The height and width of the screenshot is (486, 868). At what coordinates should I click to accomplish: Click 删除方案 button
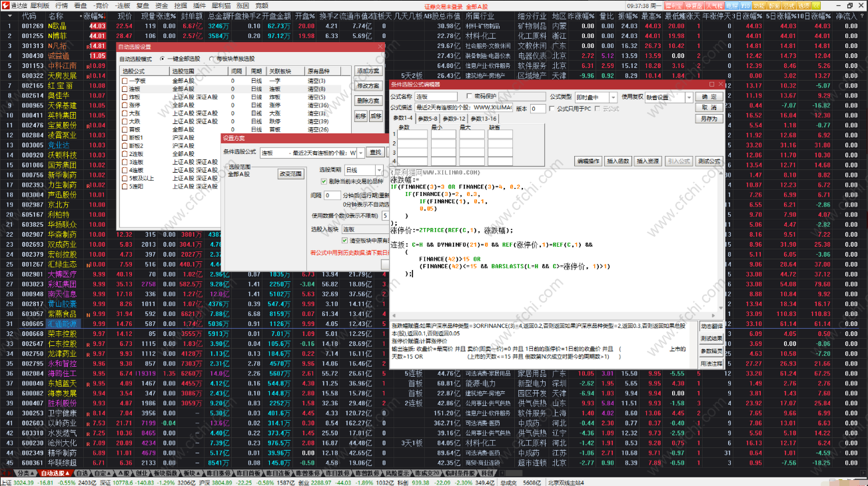(x=368, y=100)
